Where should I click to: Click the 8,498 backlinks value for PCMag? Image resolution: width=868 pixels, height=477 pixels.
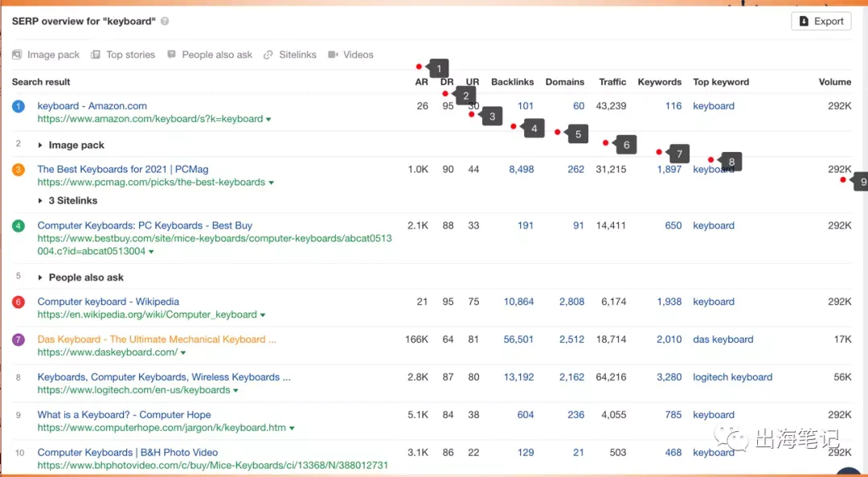(522, 170)
